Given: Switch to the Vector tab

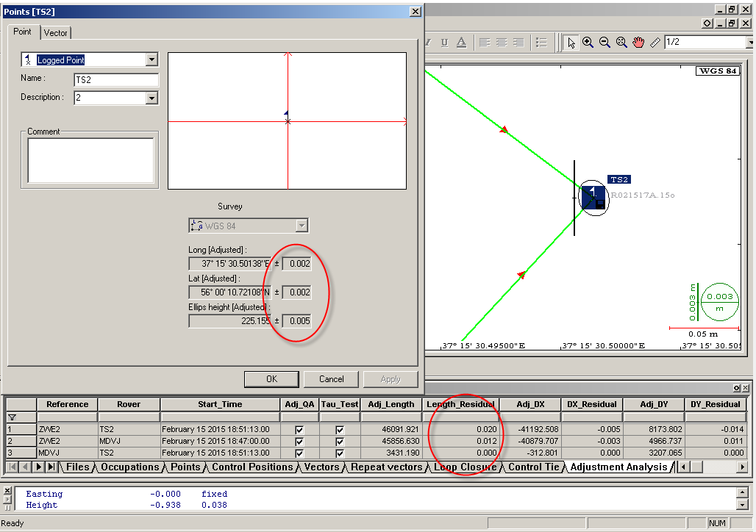Looking at the screenshot, I should tap(55, 33).
